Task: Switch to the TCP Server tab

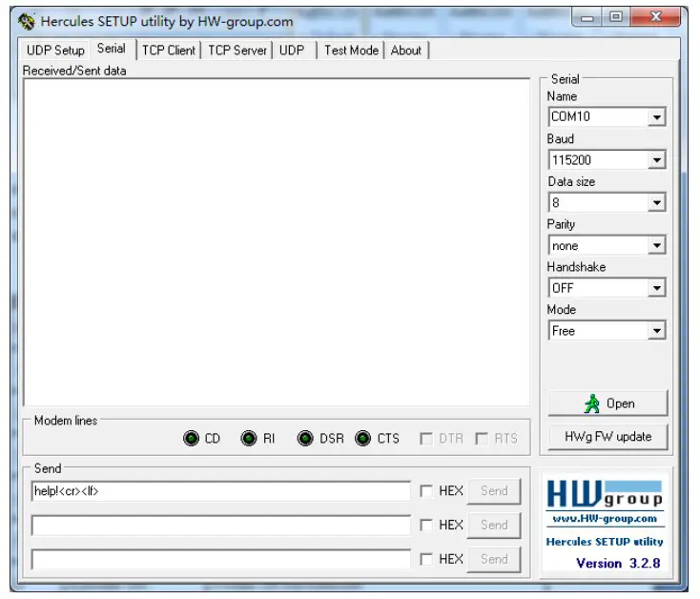Action: 237,50
